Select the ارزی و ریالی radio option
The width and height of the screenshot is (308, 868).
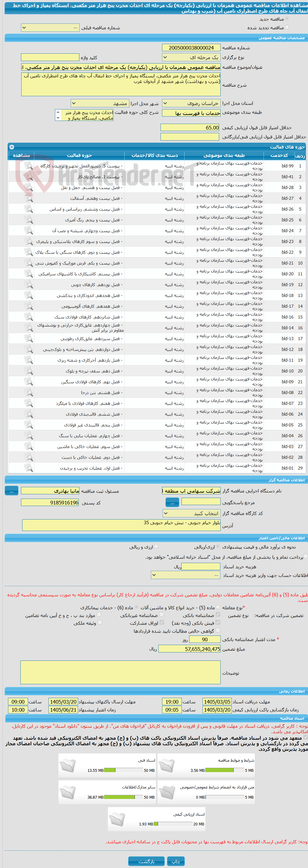tap(156, 546)
